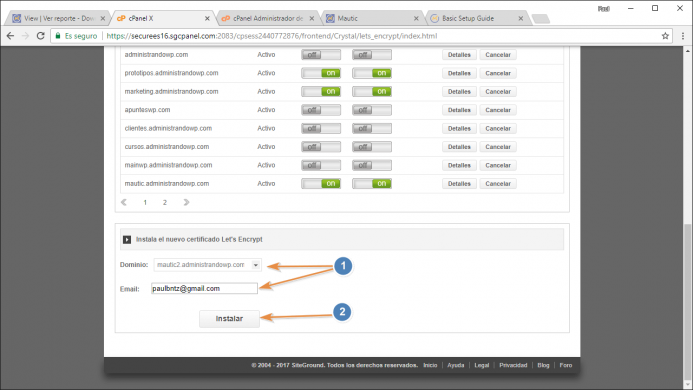
Task: Click Detalles for mautic.administrandowp.com
Action: 459,184
